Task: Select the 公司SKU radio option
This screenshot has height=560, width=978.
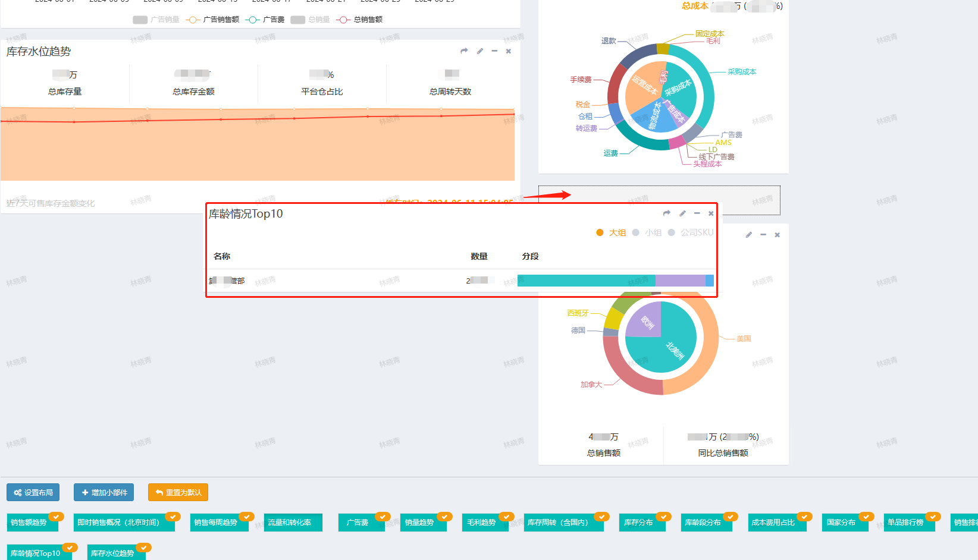Action: coord(690,232)
